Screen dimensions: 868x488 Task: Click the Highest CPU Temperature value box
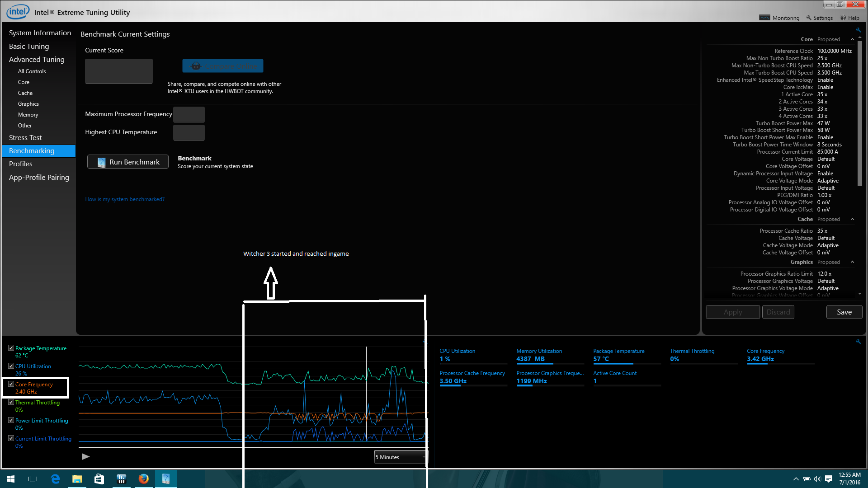point(189,133)
